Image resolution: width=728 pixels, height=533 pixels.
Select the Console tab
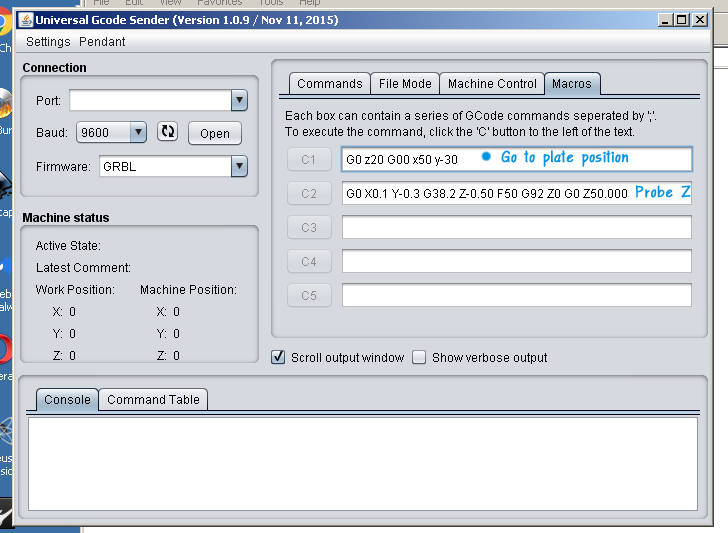[67, 399]
